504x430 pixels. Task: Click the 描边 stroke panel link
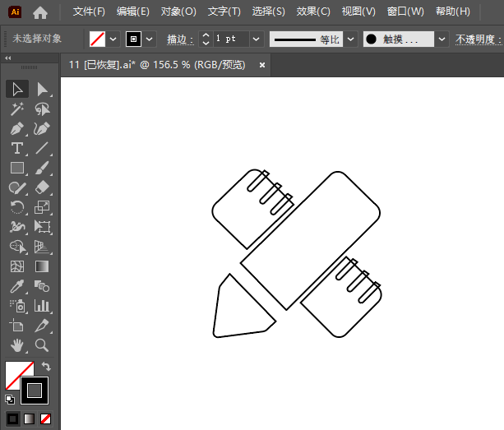point(179,39)
